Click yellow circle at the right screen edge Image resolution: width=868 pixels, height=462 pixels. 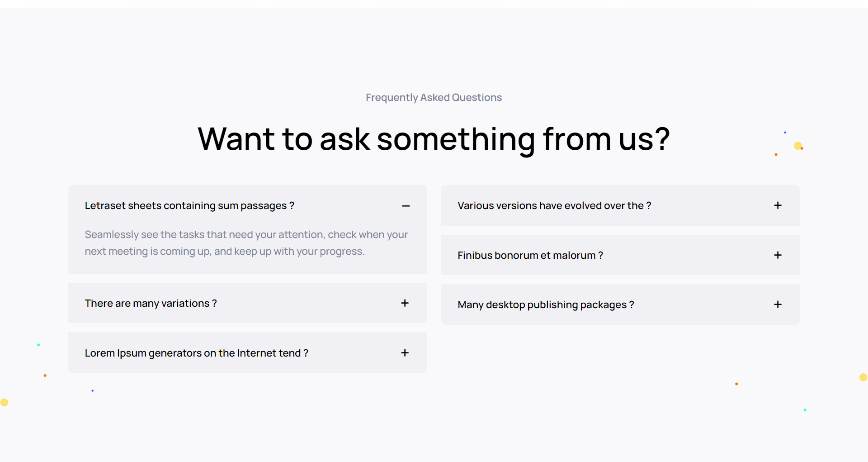pyautogui.click(x=863, y=377)
